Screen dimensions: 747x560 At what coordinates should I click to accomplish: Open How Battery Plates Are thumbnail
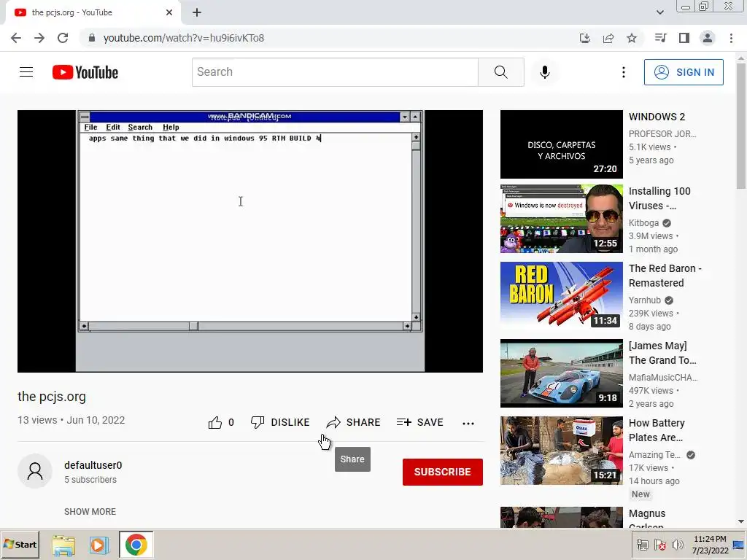click(x=561, y=451)
